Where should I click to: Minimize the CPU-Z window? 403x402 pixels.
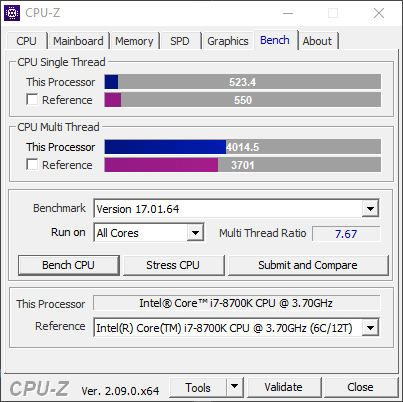click(x=288, y=13)
